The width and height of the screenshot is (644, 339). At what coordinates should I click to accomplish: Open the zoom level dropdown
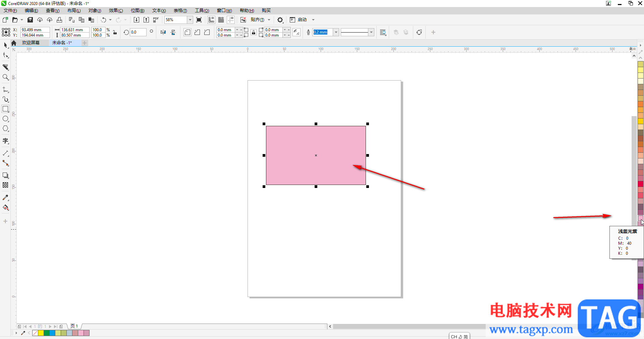(x=190, y=20)
